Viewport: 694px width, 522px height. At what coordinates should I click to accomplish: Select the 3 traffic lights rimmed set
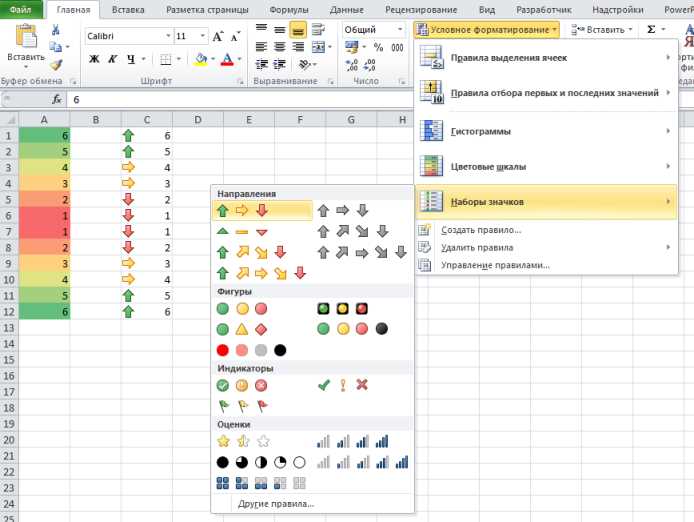pos(343,309)
